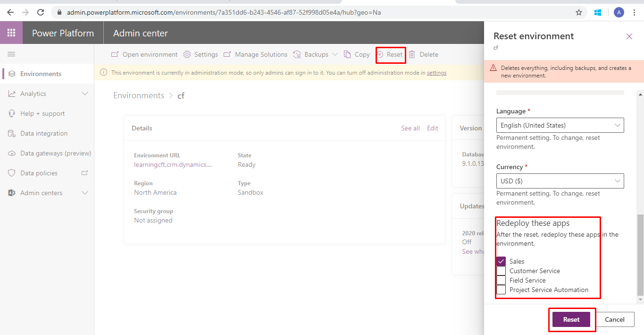Click See all in Details card

tap(410, 128)
